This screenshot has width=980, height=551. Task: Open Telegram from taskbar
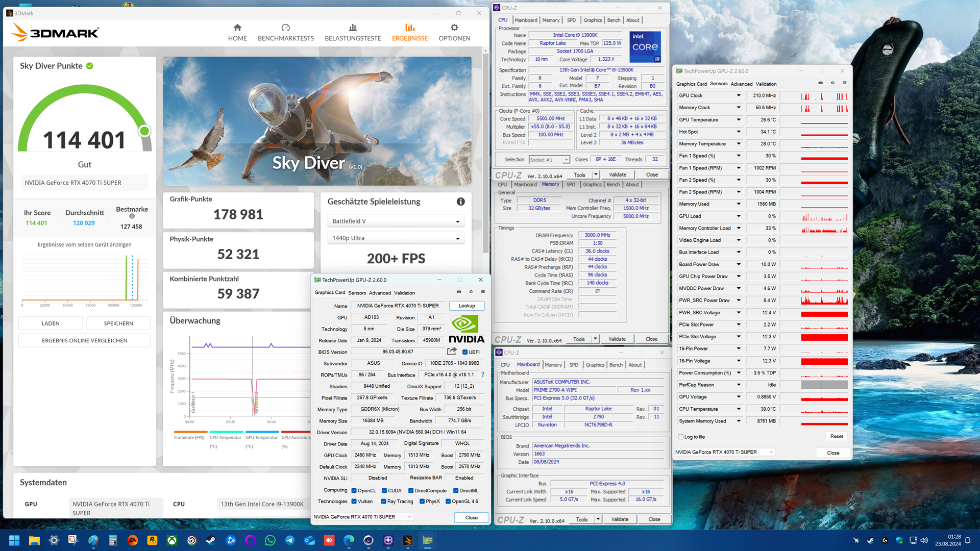click(289, 540)
